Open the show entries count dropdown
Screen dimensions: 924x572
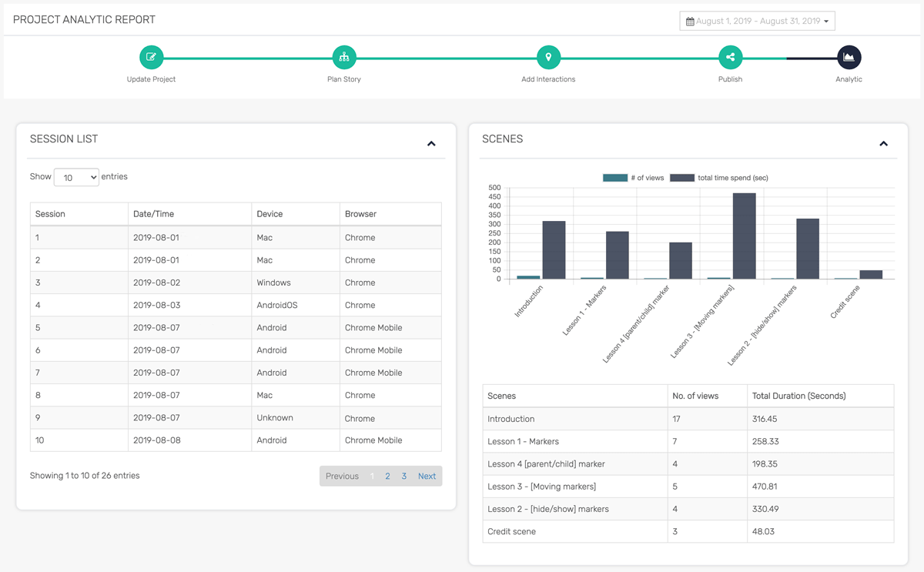76,177
